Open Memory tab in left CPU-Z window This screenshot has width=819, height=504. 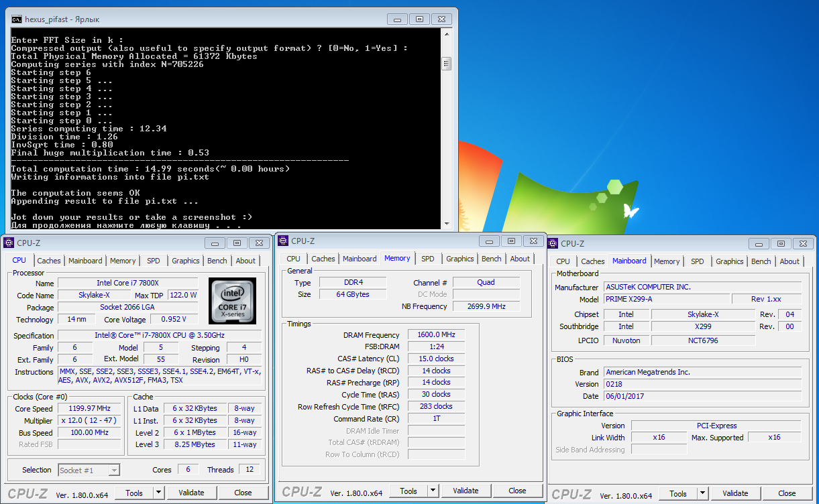coord(123,261)
